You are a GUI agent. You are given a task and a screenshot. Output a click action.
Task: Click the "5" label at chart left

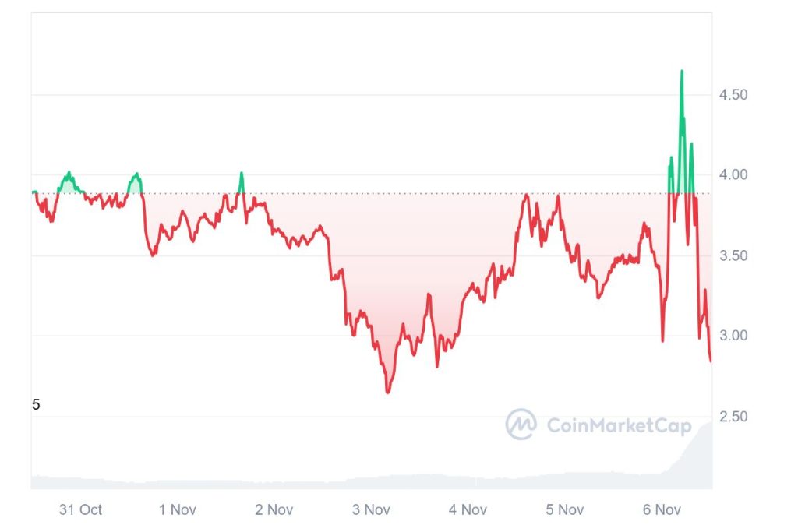coord(36,405)
